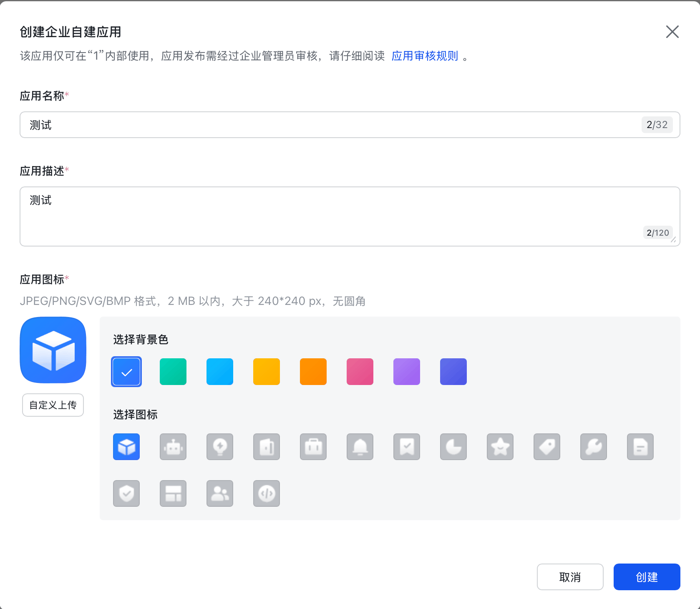Viewport: 700px width, 609px height.
Task: Choose the people group icon
Action: (220, 493)
